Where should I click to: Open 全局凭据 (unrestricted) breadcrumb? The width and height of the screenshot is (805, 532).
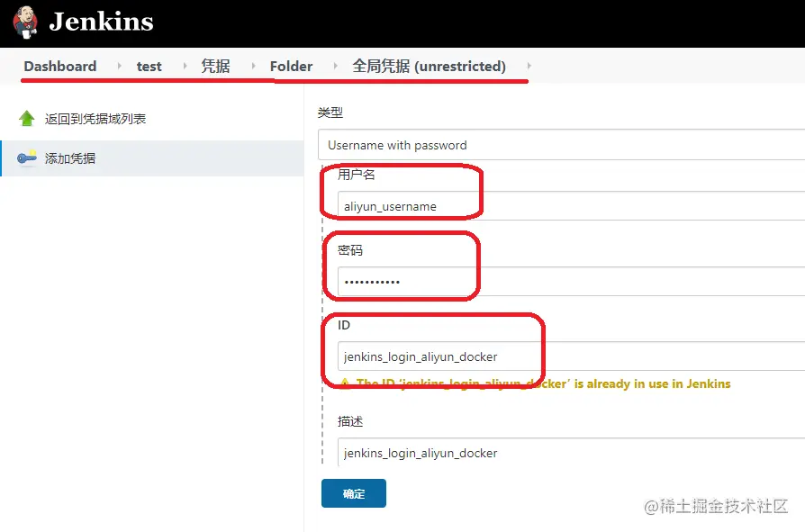[x=430, y=67]
